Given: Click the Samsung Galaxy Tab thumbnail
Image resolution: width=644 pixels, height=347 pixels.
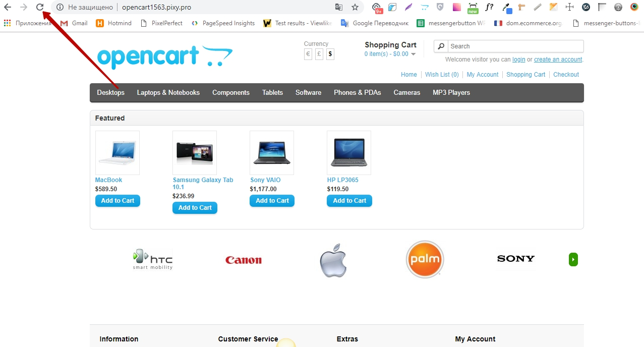Looking at the screenshot, I should click(x=195, y=153).
